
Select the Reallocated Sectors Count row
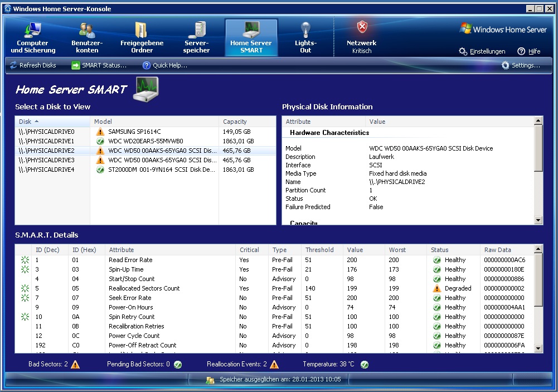144,288
